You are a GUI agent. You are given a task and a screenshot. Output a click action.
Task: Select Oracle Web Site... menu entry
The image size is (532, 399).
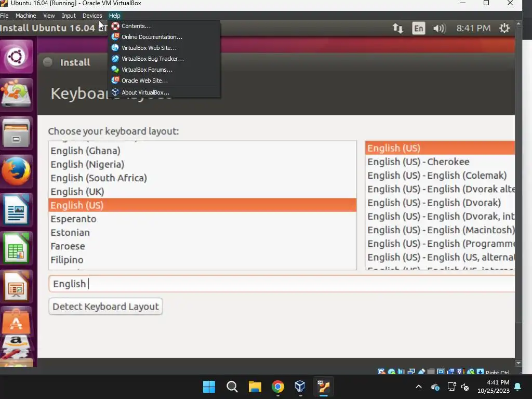click(164, 81)
